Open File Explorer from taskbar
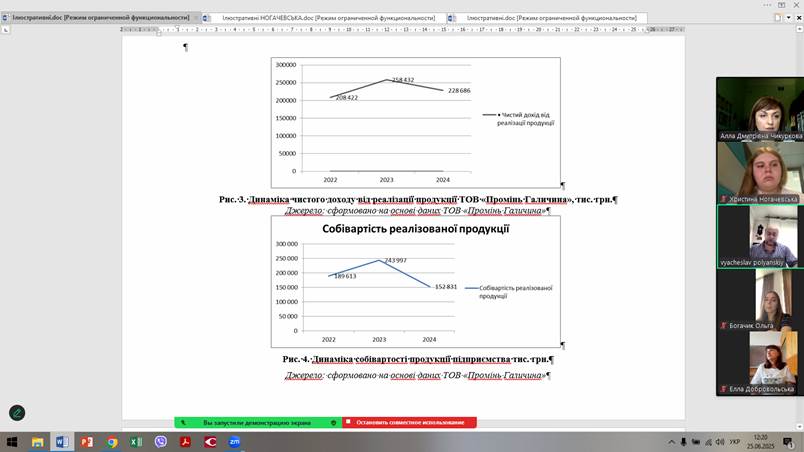This screenshot has height=452, width=804. (37, 441)
